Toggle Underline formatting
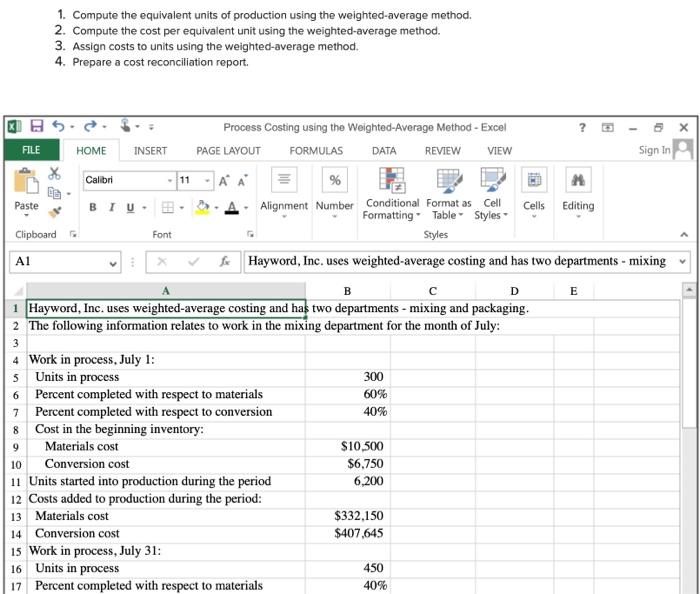The width and height of the screenshot is (700, 594). click(130, 208)
